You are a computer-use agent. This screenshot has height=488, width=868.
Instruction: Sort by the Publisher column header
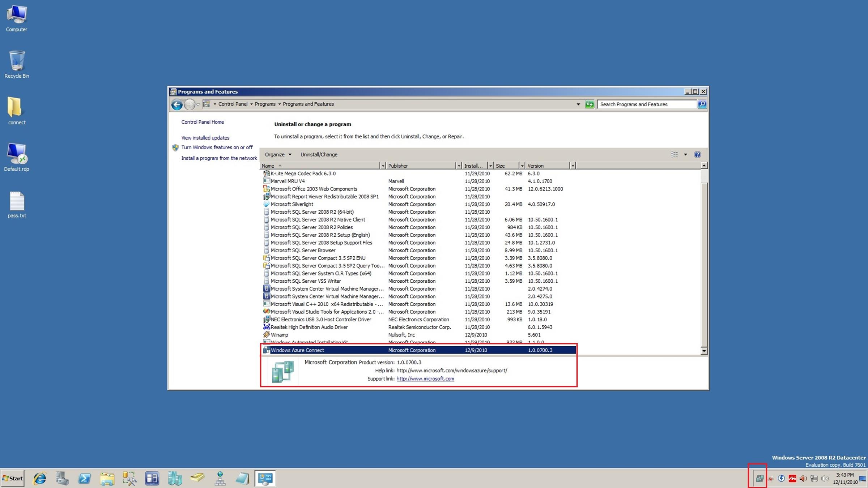coord(421,166)
